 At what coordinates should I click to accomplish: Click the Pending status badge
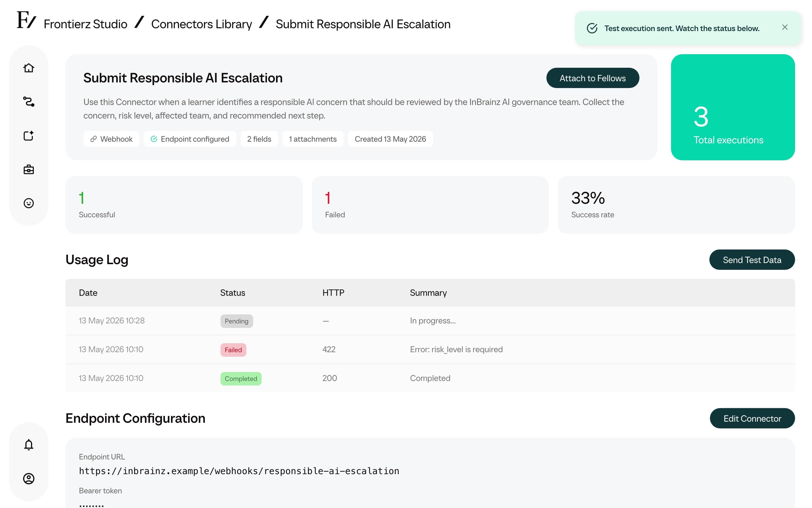(x=237, y=321)
